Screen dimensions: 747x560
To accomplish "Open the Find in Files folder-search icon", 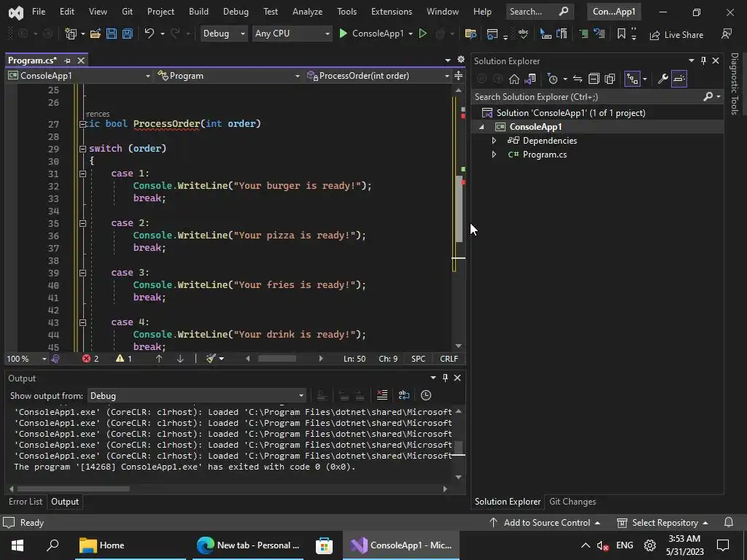I will pos(471,34).
